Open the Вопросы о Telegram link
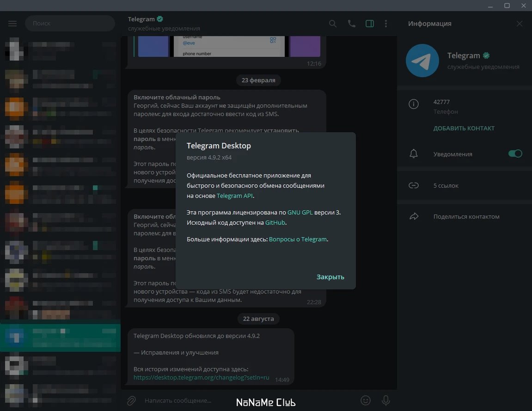 pos(298,239)
